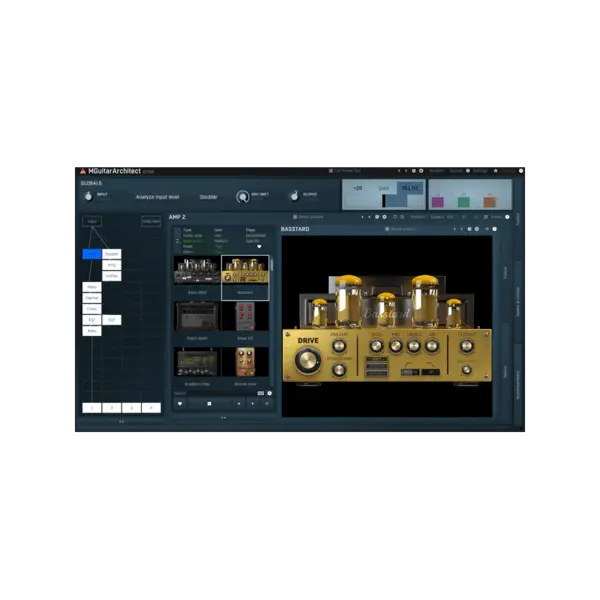600x600 pixels.
Task: Flip the high-pass switch on the Basstard amp
Action: point(410,372)
